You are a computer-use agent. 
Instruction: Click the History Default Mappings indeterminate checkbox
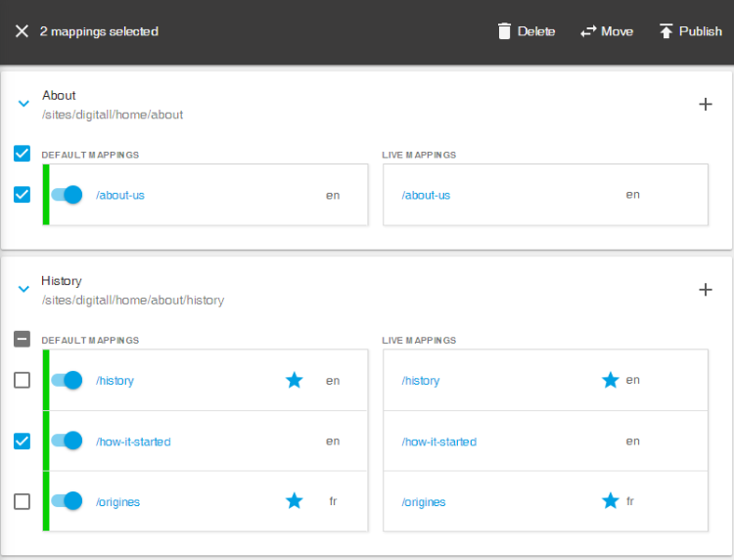[x=22, y=339]
